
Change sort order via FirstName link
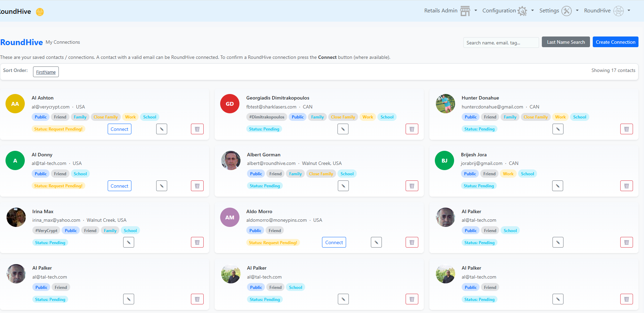tap(46, 72)
